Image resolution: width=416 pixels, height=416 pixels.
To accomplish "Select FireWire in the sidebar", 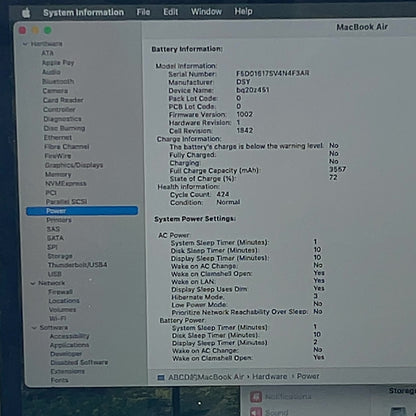I will point(58,156).
